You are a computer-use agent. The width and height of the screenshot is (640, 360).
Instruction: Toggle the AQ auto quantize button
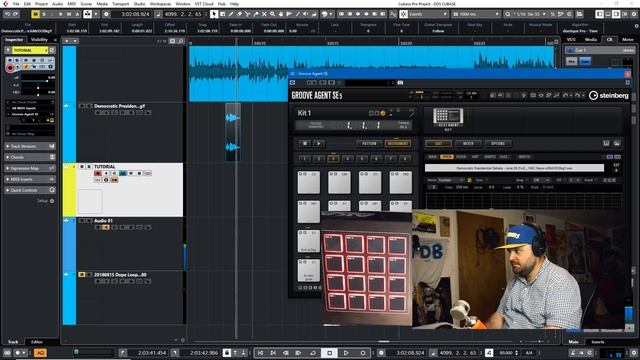coord(40,353)
